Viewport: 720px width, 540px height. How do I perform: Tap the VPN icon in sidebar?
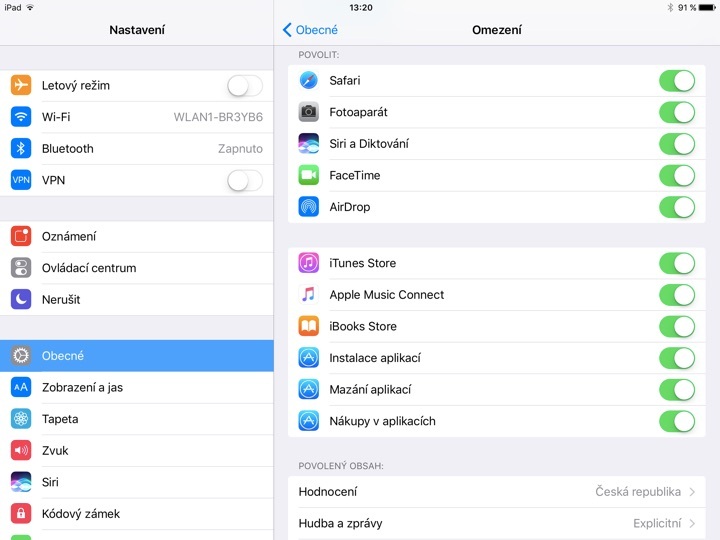[21, 180]
